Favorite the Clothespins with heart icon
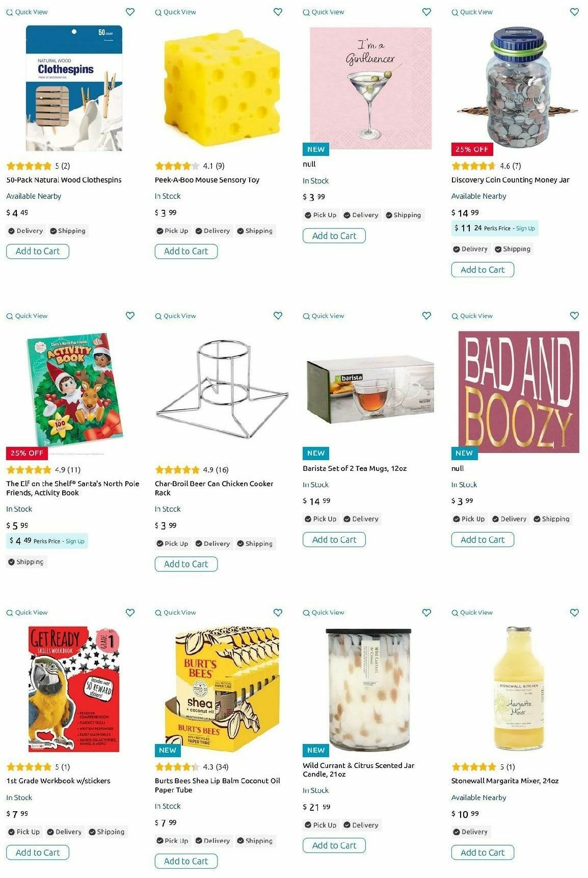588x878 pixels. [x=130, y=12]
